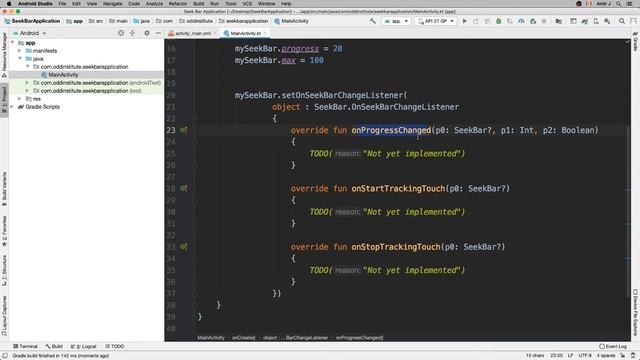Open the AVD Manager phone icon
The height and width of the screenshot is (360, 640).
[x=596, y=21]
